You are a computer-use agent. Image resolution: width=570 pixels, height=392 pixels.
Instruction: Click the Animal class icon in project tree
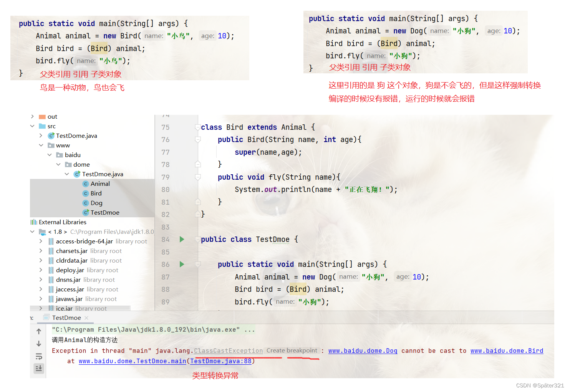pyautogui.click(x=86, y=184)
